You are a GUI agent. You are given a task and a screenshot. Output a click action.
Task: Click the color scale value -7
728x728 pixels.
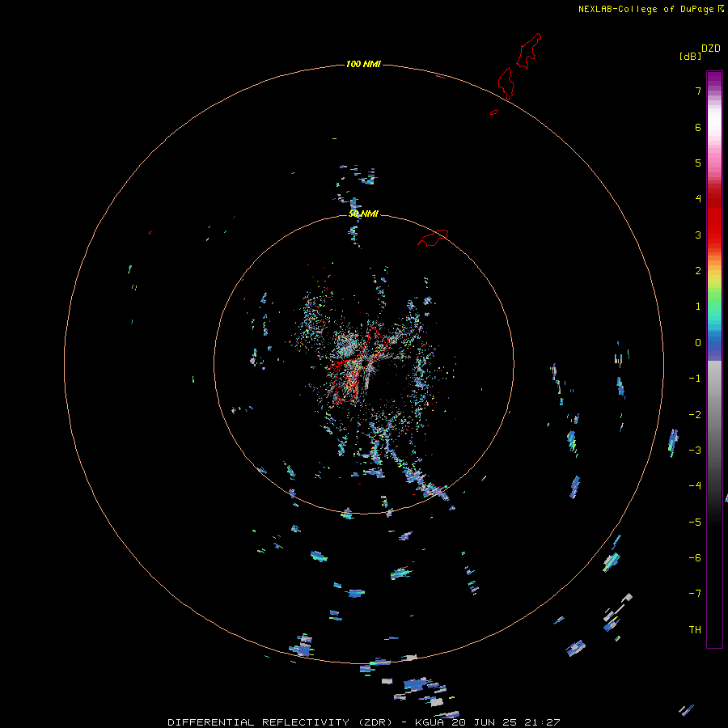(695, 594)
